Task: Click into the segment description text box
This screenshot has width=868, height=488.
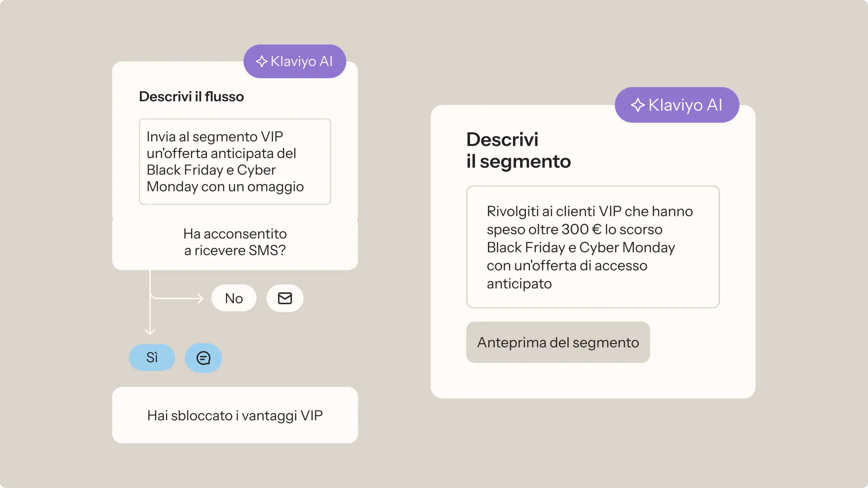Action: (593, 246)
